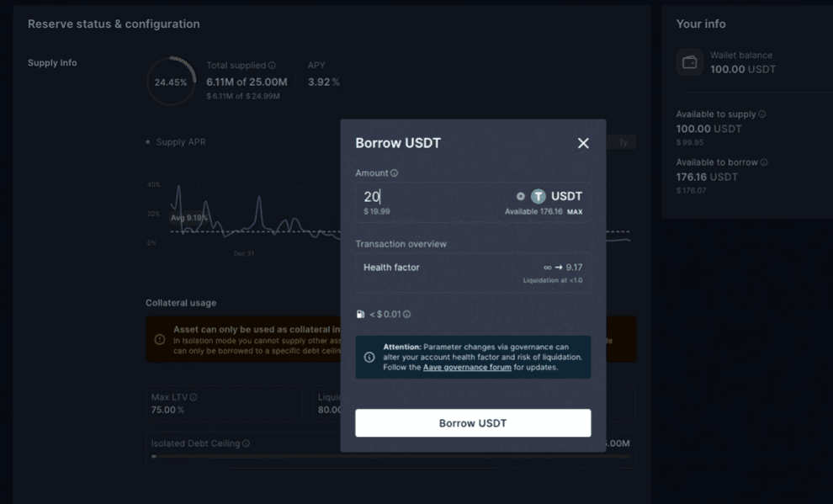Click the info icon next to Amount
This screenshot has height=504, width=833.
coord(394,173)
